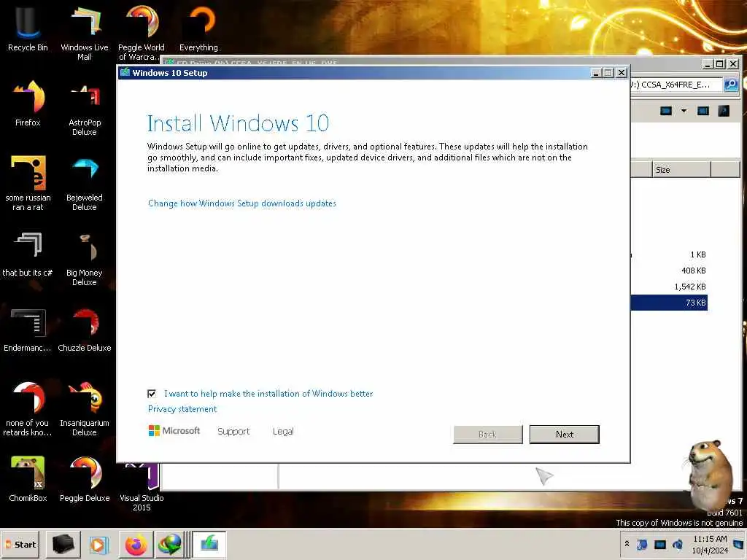Select the Endermanc... desktop icon
Image resolution: width=747 pixels, height=560 pixels.
click(28, 329)
